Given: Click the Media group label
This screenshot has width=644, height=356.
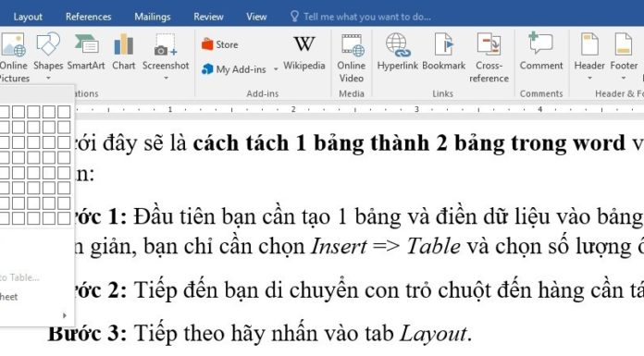Looking at the screenshot, I should click(x=352, y=93).
